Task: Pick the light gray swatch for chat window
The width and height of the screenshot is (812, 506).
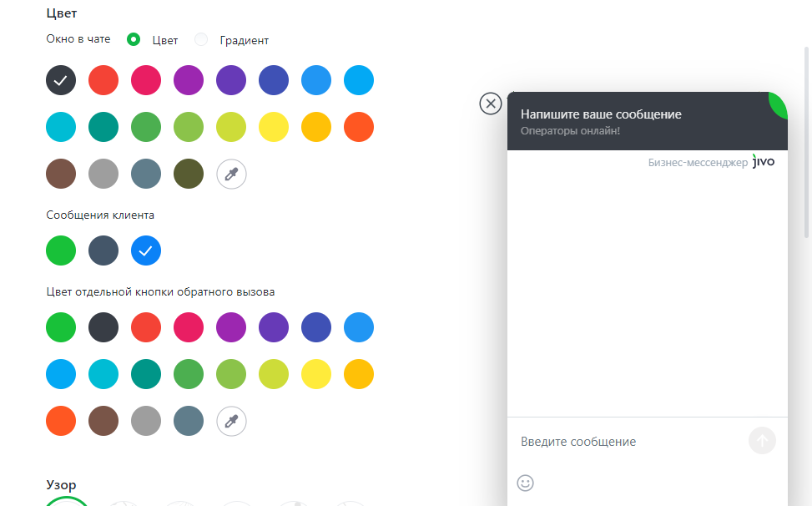Action: point(103,174)
